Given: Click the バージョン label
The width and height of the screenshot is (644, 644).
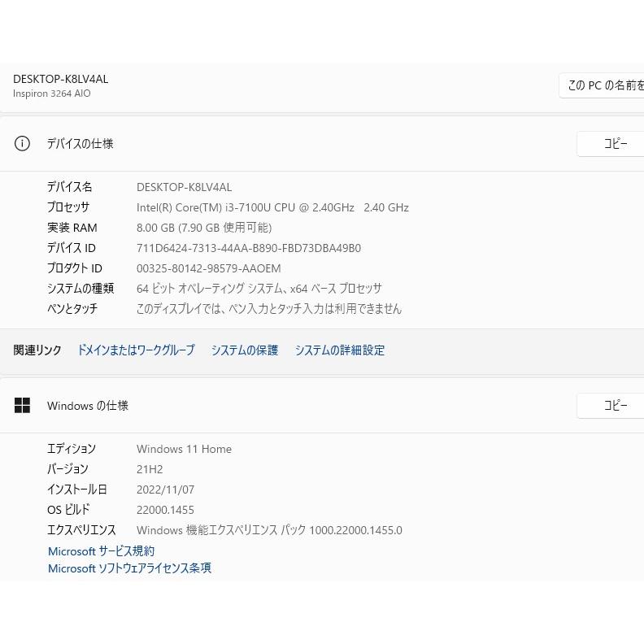Looking at the screenshot, I should [x=67, y=469].
